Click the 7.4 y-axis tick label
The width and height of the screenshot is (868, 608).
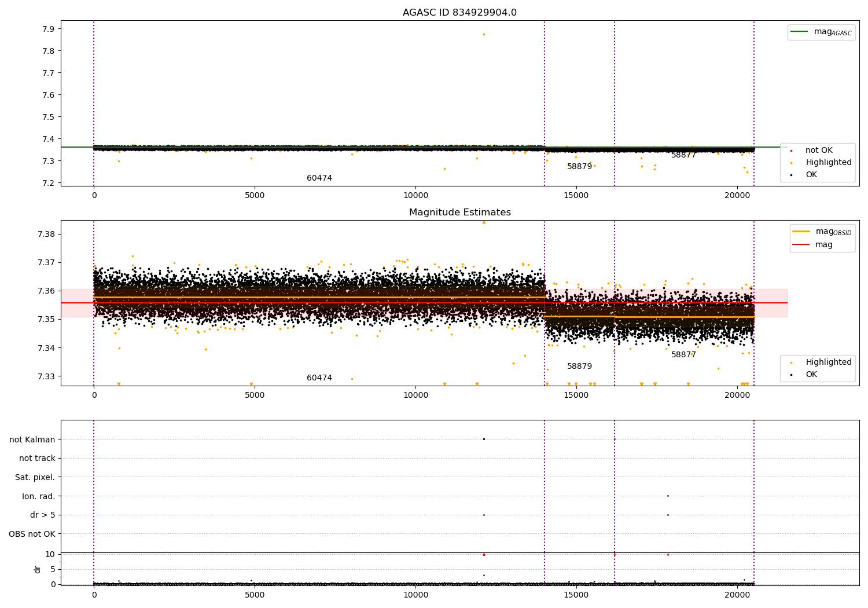49,139
